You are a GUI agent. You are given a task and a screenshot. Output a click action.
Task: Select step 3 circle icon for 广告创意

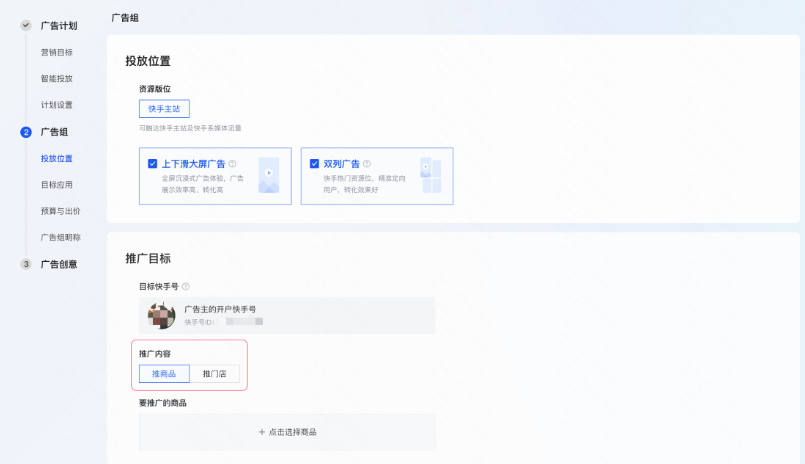click(x=26, y=264)
